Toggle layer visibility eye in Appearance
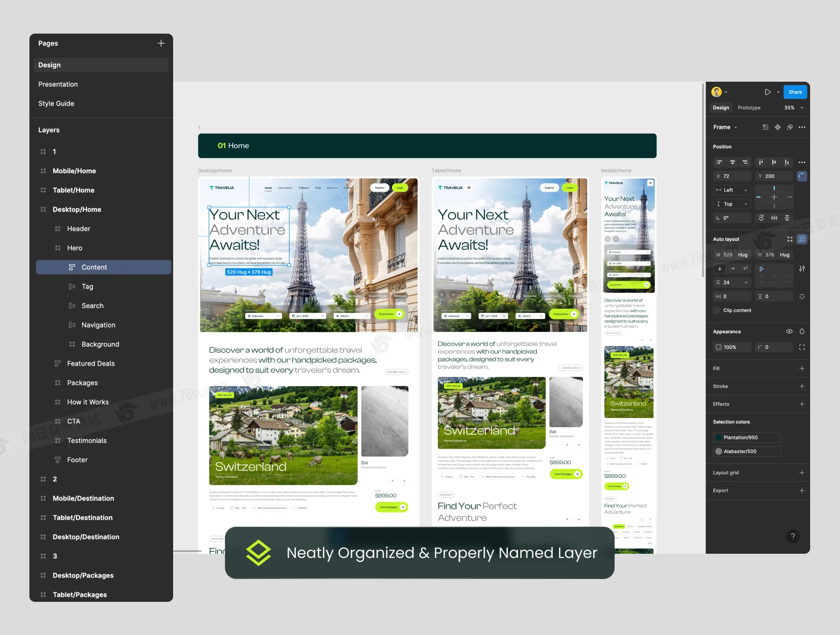 coord(789,332)
